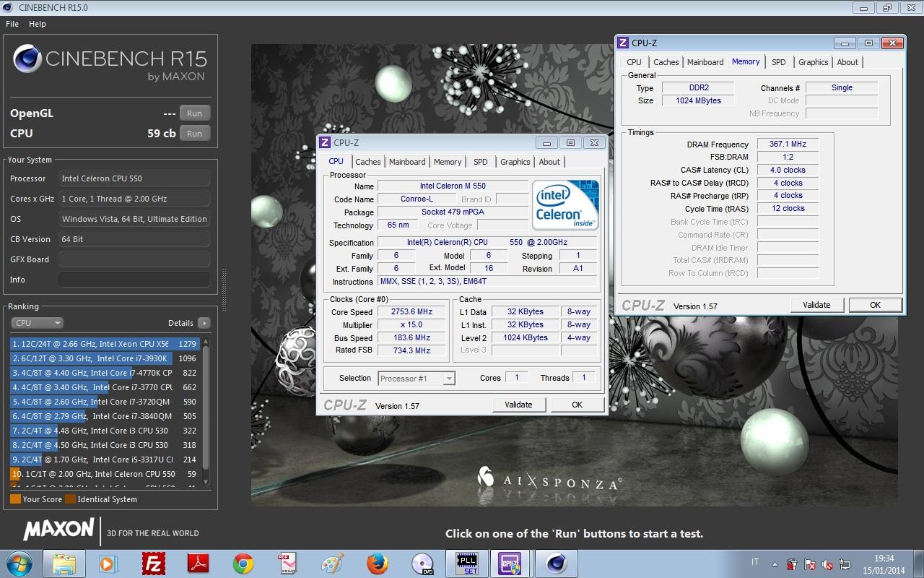Image resolution: width=924 pixels, height=578 pixels.
Task: Open the PDF document taskbar icon
Action: (287, 564)
